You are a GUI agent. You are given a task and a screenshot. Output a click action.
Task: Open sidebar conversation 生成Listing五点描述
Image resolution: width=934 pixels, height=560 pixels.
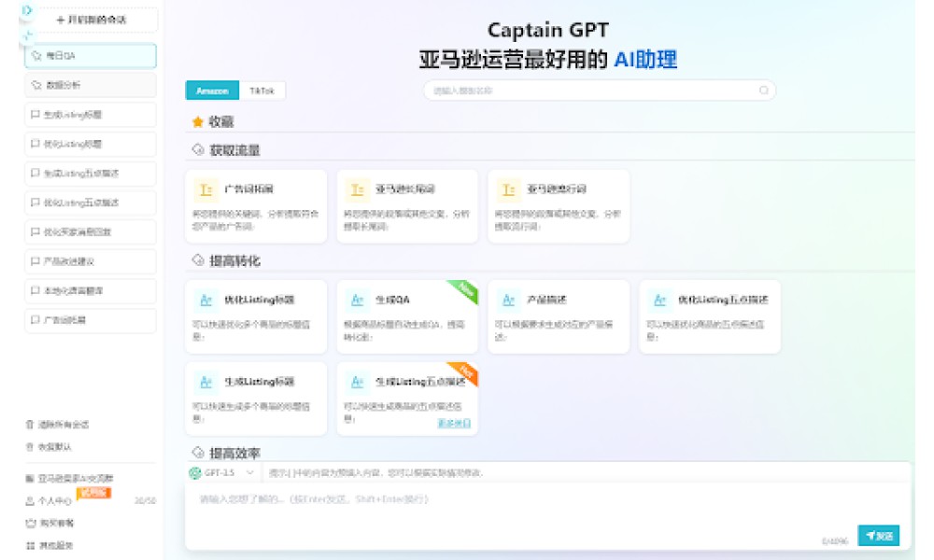coord(91,174)
